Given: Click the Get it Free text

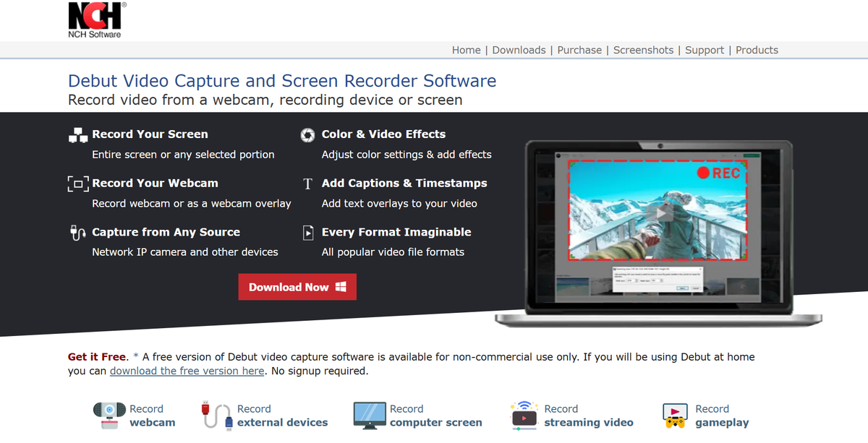Looking at the screenshot, I should [x=97, y=357].
